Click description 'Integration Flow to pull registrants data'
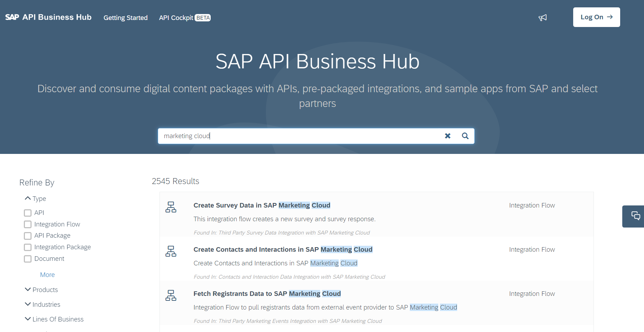The image size is (644, 332). pyautogui.click(x=325, y=307)
